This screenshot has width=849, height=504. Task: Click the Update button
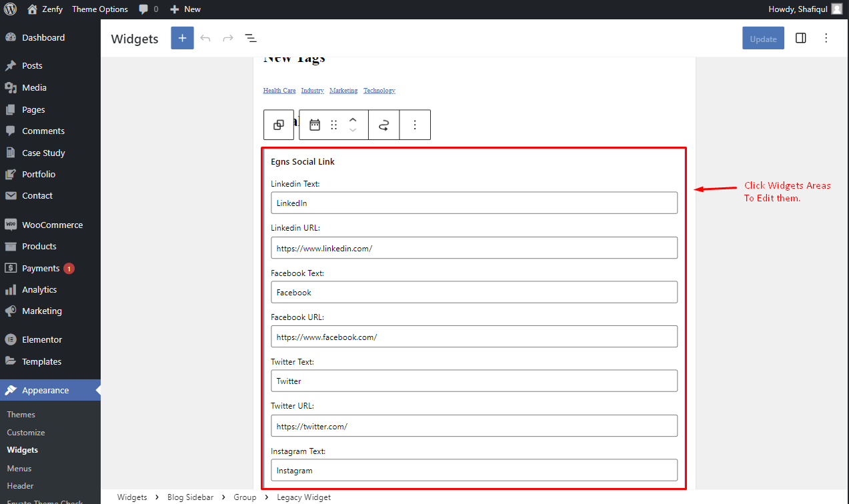pos(763,39)
